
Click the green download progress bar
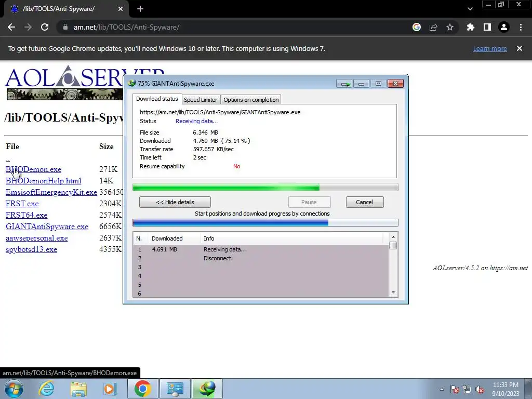(x=265, y=187)
